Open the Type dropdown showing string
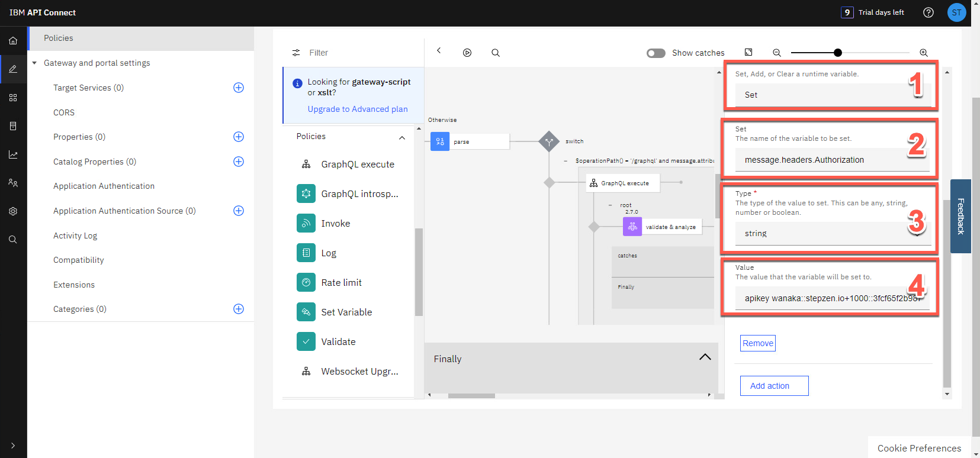Image resolution: width=980 pixels, height=458 pixels. click(x=832, y=234)
